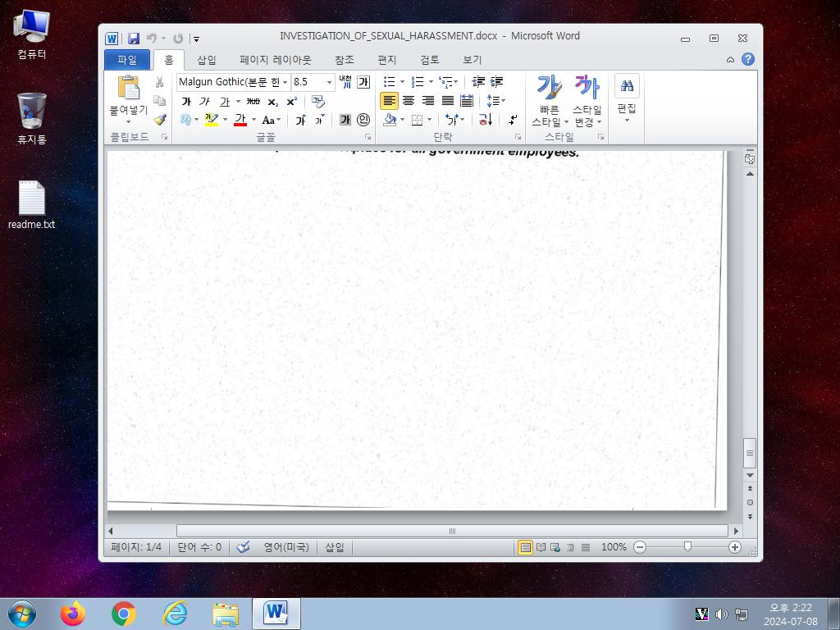The image size is (840, 630).
Task: Open the File (파일) tab
Action: [x=127, y=60]
